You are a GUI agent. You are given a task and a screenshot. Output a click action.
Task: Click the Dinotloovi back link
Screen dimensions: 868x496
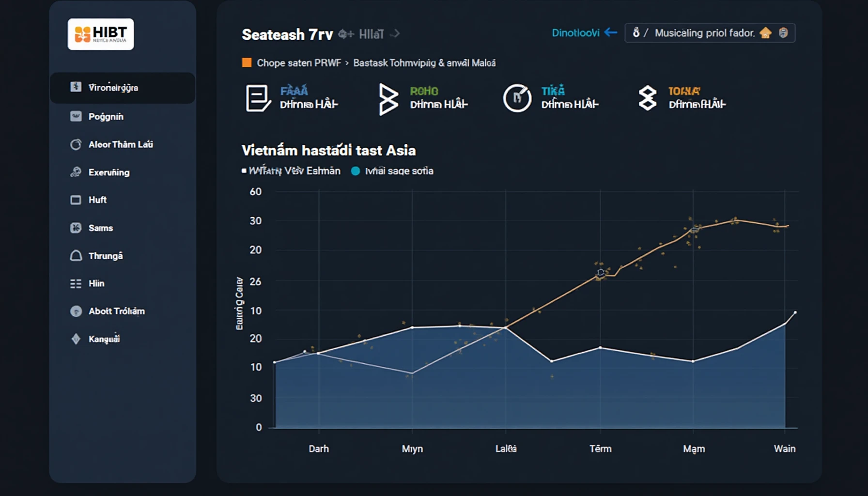(585, 33)
